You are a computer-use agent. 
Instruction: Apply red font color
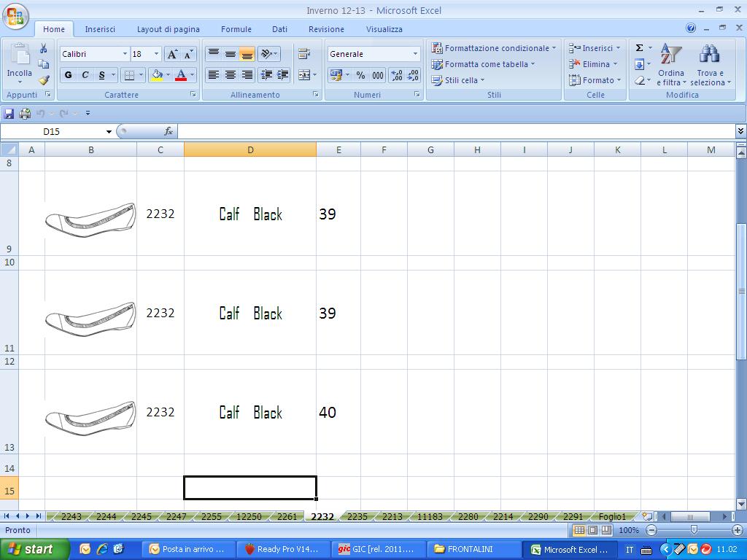[x=181, y=75]
